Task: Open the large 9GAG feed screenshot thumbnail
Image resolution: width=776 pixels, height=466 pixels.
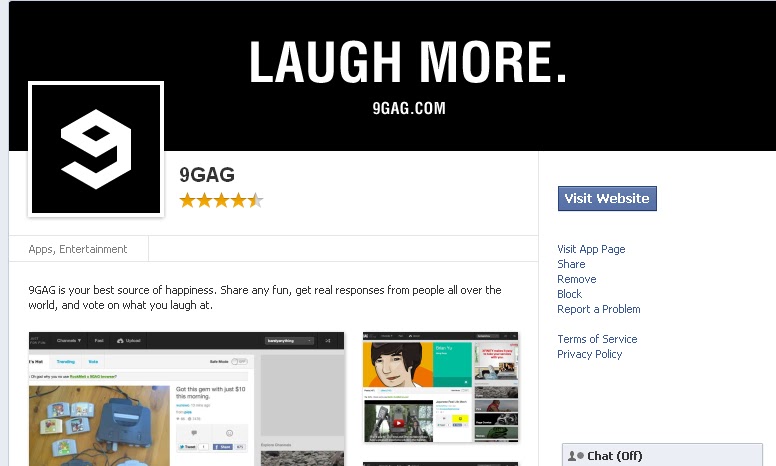Action: click(x=186, y=399)
